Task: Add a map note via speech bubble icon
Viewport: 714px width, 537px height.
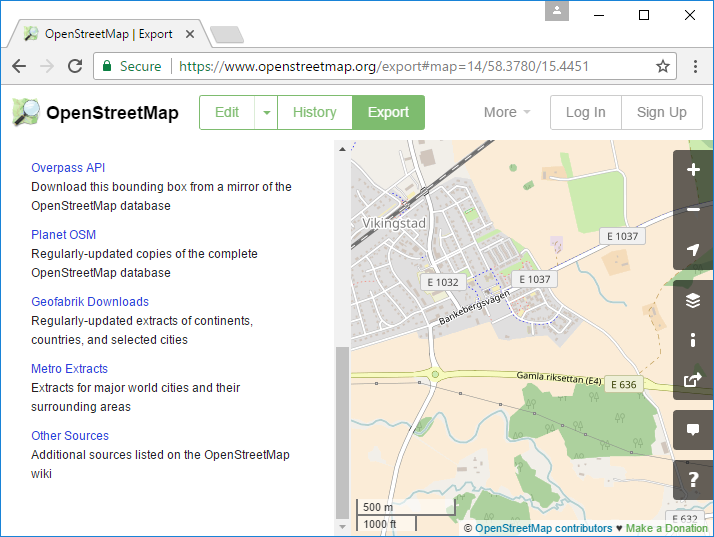Action: pos(693,430)
